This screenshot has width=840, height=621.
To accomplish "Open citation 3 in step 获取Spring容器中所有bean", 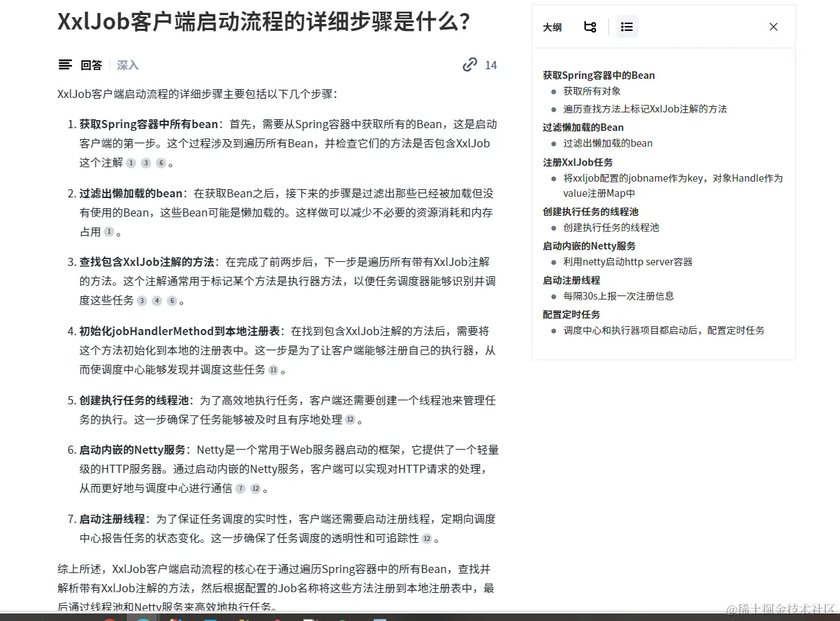I will click(x=146, y=163).
